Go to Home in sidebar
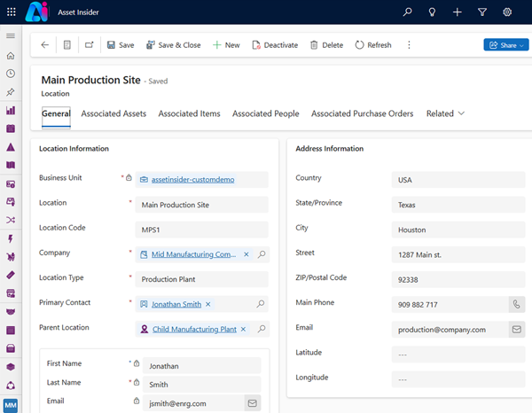Image resolution: width=532 pixels, height=413 pixels. click(x=11, y=56)
